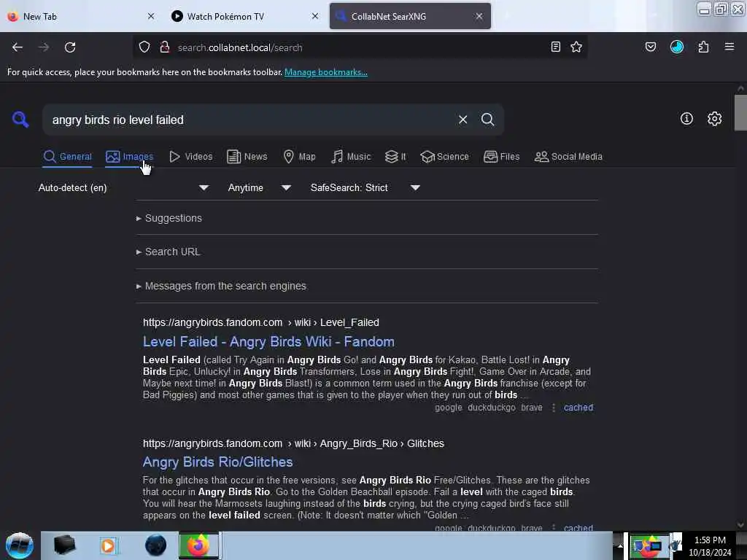This screenshot has width=747, height=560.
Task: Open the Pocket save icon
Action: point(651,47)
